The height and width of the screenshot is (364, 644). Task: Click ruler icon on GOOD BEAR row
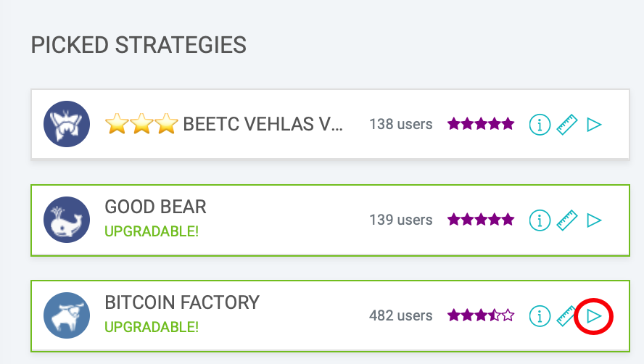pyautogui.click(x=567, y=220)
